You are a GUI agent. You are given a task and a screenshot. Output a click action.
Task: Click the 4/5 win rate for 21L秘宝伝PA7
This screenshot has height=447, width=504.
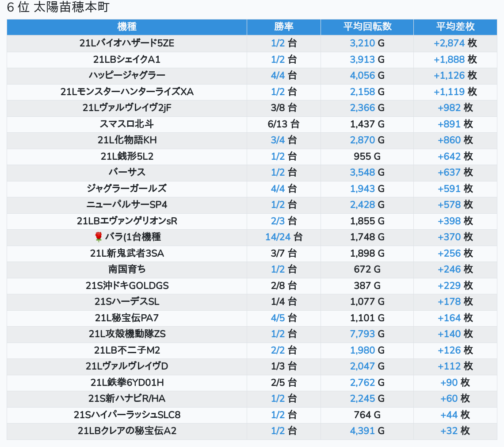coord(278,318)
